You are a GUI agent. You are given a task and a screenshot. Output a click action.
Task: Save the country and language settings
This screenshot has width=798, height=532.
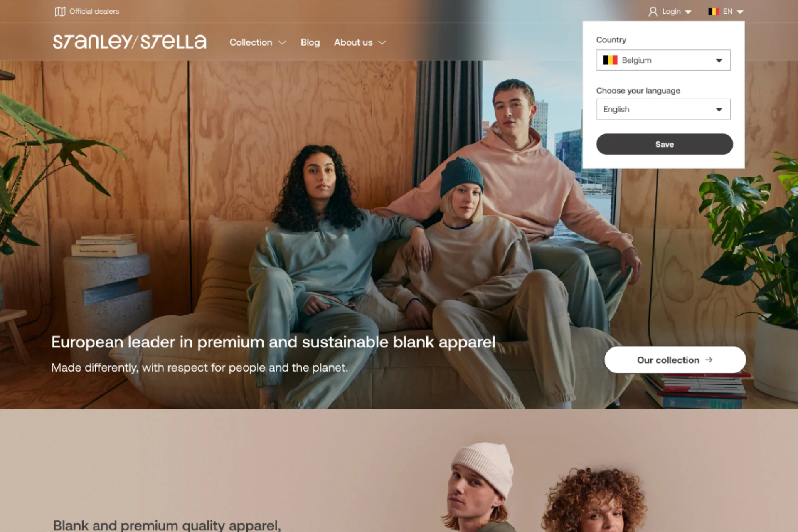665,144
